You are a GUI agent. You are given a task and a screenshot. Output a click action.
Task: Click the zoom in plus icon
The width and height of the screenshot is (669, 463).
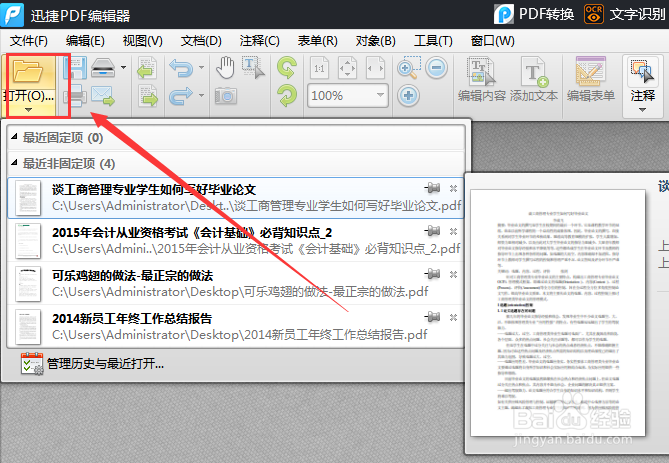pos(408,96)
